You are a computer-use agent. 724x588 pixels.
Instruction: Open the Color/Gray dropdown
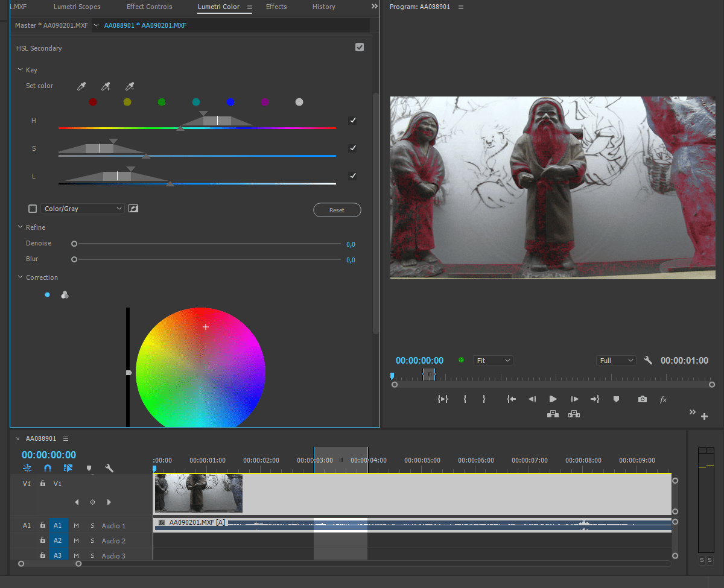click(x=82, y=209)
